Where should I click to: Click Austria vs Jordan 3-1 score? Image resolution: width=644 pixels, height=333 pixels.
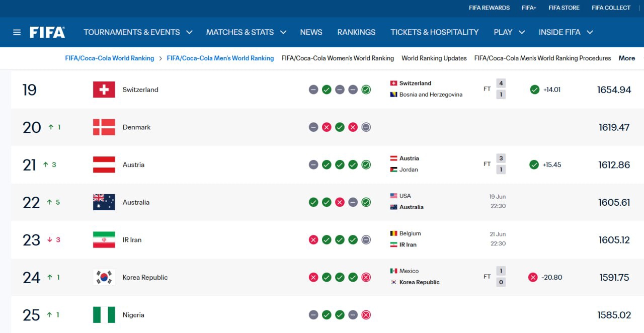pyautogui.click(x=501, y=164)
